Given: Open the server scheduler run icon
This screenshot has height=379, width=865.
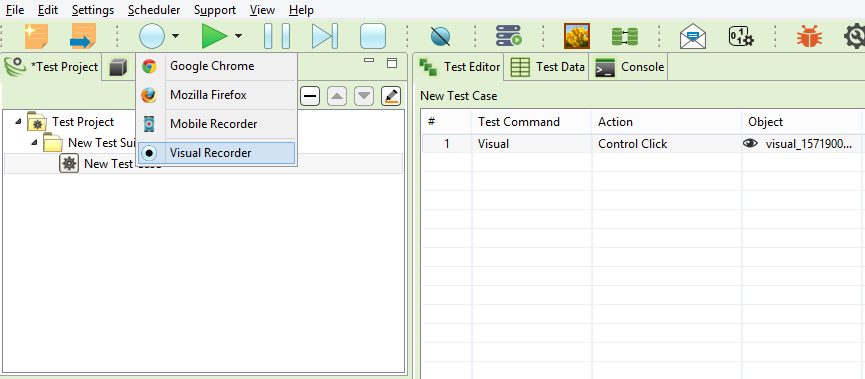Looking at the screenshot, I should point(509,36).
